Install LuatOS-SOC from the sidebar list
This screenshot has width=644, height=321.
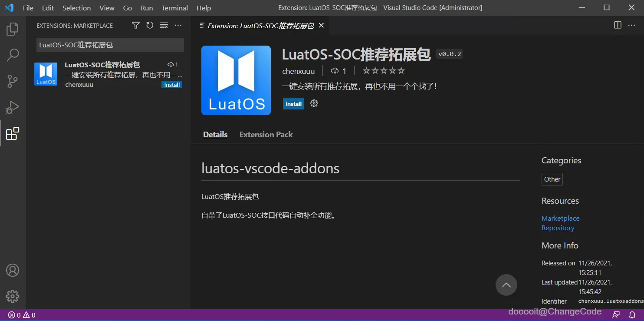[x=172, y=85]
